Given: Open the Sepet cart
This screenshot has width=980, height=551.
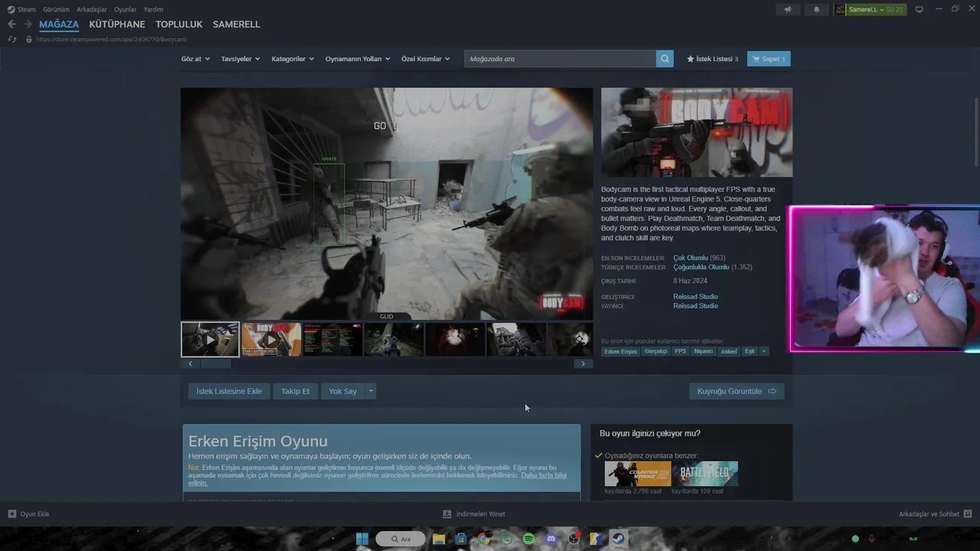Looking at the screenshot, I should (769, 59).
